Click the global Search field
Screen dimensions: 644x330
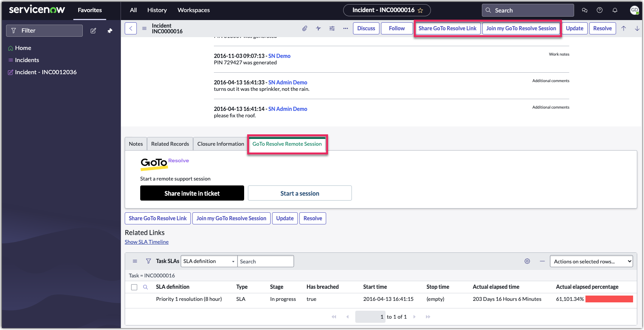pos(528,10)
